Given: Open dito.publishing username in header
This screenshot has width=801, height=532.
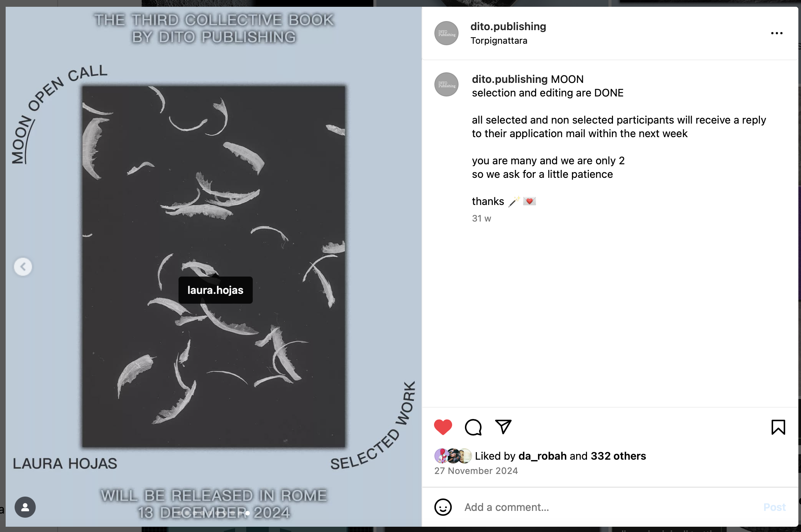Looking at the screenshot, I should (x=508, y=26).
